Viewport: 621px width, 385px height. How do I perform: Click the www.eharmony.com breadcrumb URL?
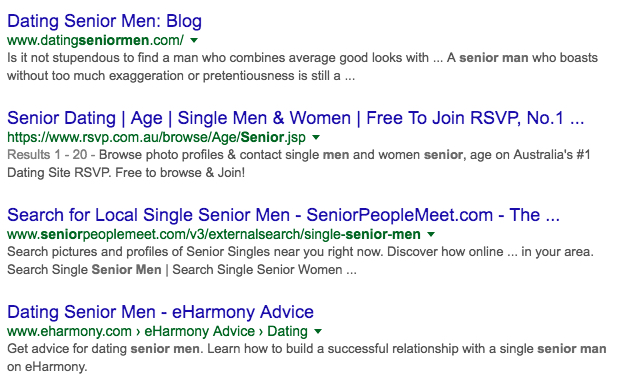pyautogui.click(x=69, y=331)
